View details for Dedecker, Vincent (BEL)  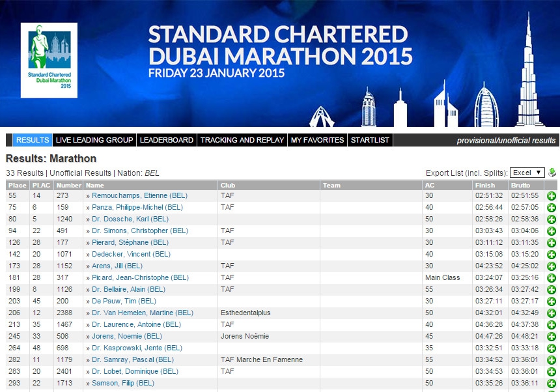(x=131, y=255)
